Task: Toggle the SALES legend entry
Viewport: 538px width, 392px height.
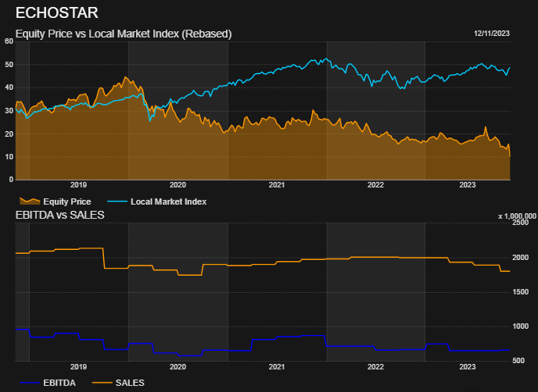Action: coord(119,383)
